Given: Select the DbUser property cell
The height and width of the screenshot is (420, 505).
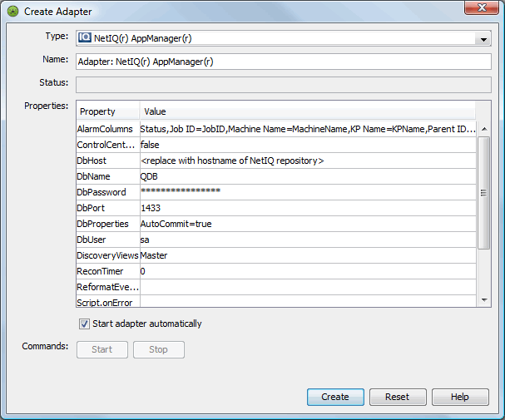Looking at the screenshot, I should 108,240.
